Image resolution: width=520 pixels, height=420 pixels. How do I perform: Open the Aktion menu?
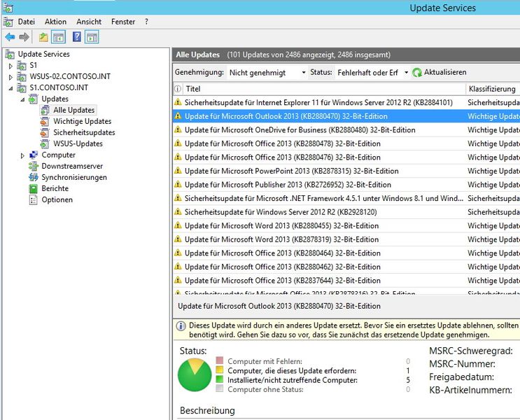(x=56, y=22)
